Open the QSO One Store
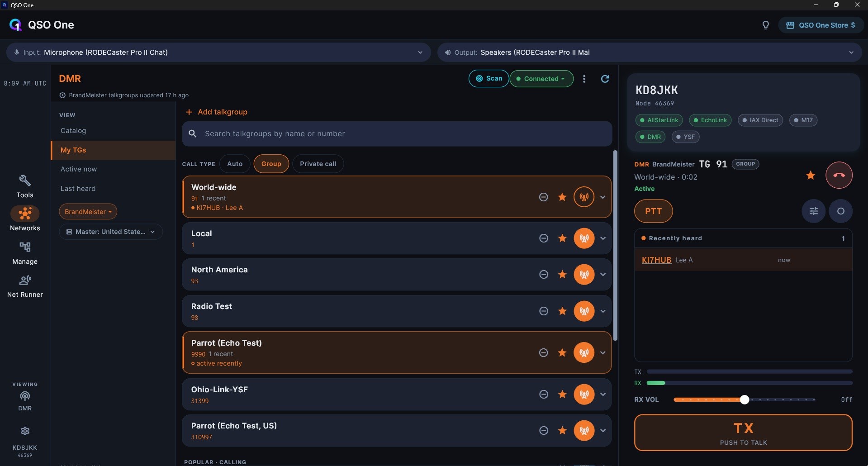 [821, 25]
